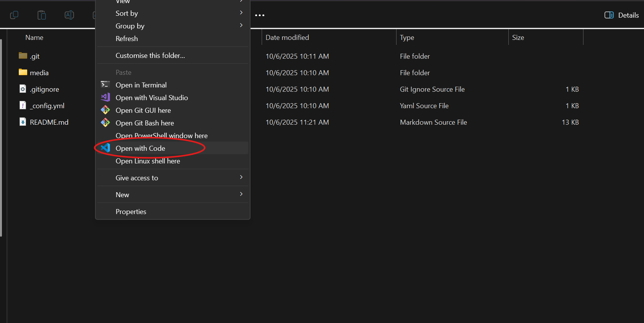644x323 pixels.
Task: Select Refresh from the context menu
Action: [x=127, y=39]
